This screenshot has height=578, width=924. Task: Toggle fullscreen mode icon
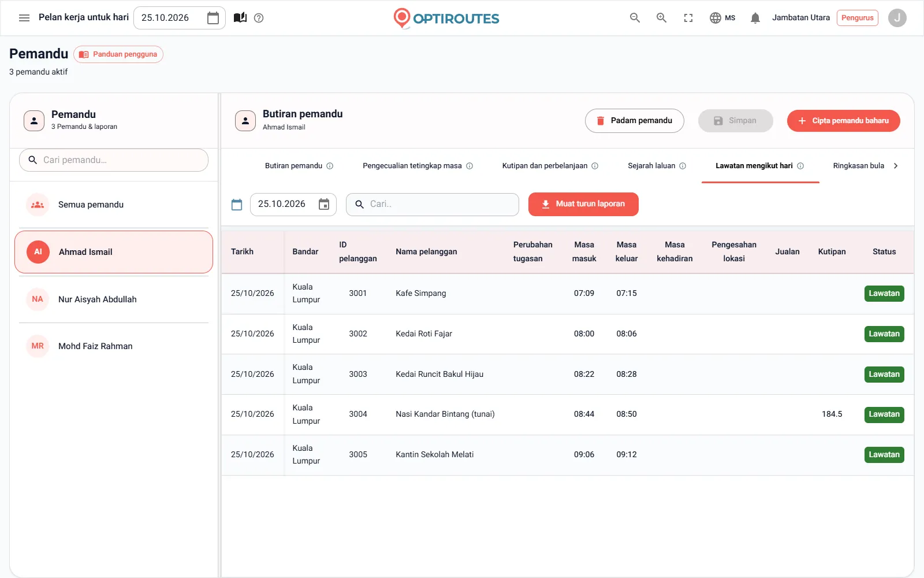click(x=688, y=18)
